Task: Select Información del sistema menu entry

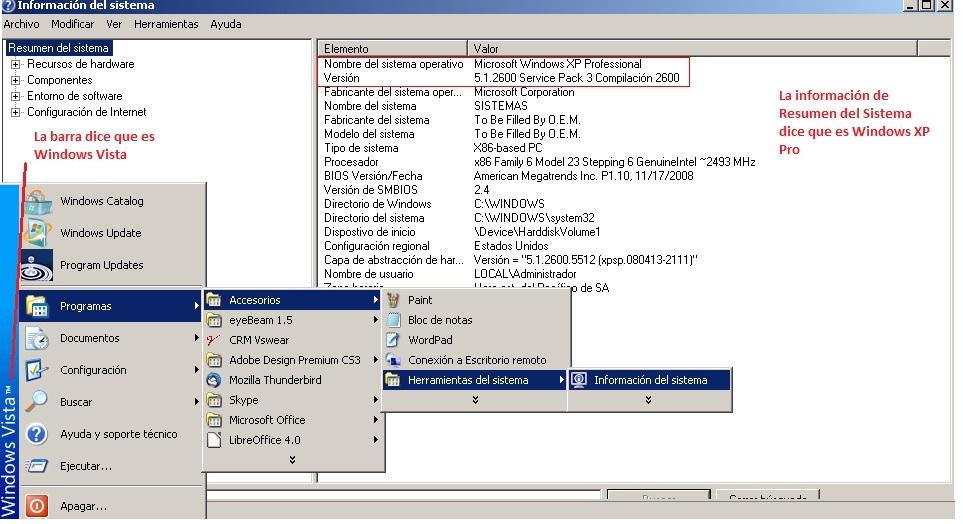Action: [649, 380]
